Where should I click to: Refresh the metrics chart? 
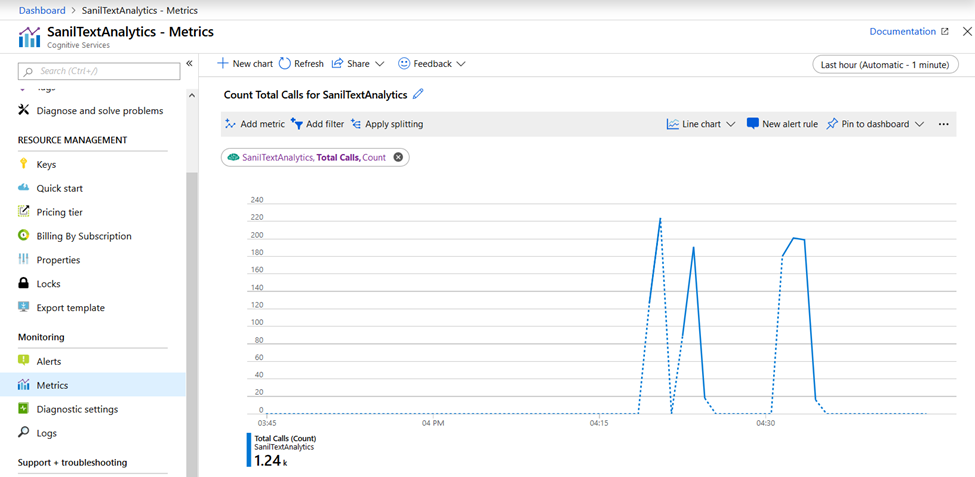(x=302, y=63)
